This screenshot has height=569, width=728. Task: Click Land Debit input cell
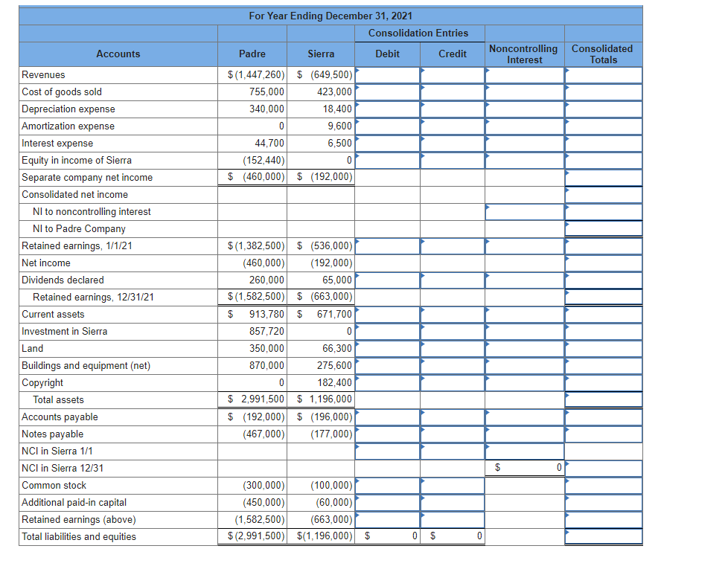tap(387, 349)
